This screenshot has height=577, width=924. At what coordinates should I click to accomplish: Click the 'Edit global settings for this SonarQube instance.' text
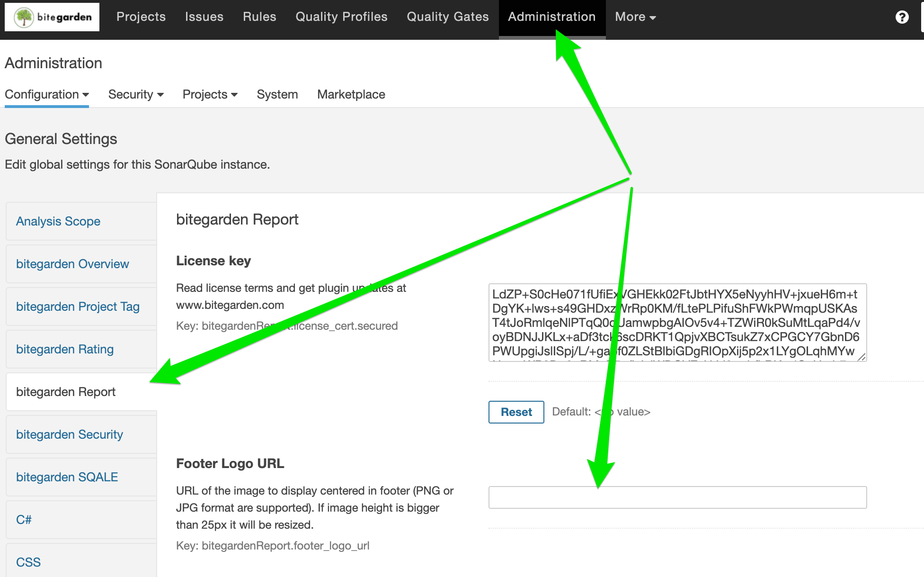click(x=137, y=164)
